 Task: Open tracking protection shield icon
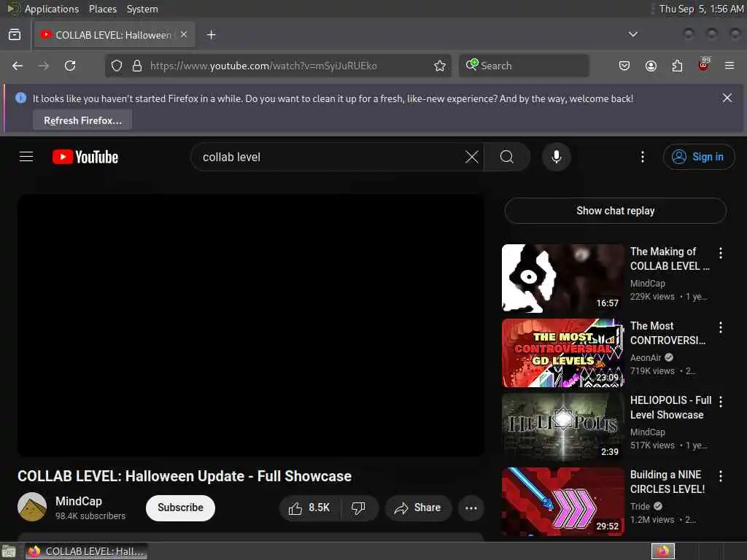117,66
